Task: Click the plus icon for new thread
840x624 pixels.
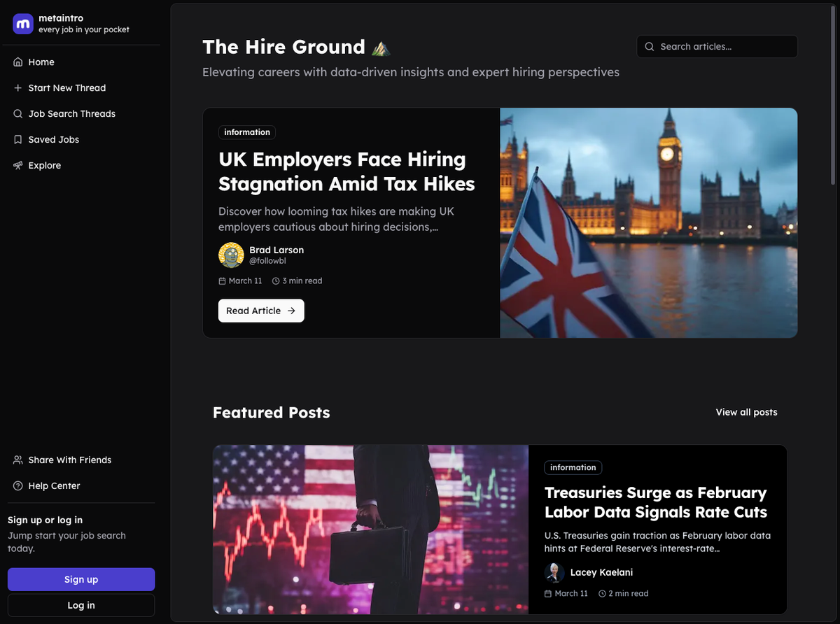Action: coord(18,88)
